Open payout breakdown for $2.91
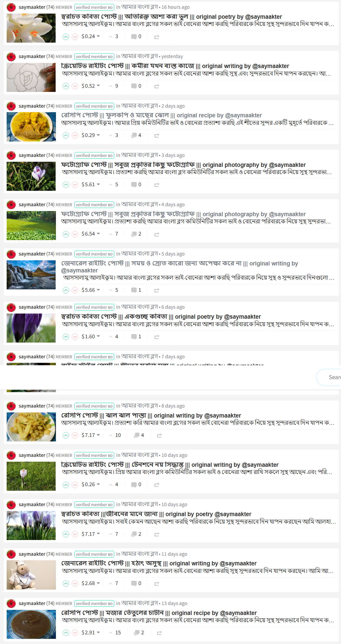 91,633
